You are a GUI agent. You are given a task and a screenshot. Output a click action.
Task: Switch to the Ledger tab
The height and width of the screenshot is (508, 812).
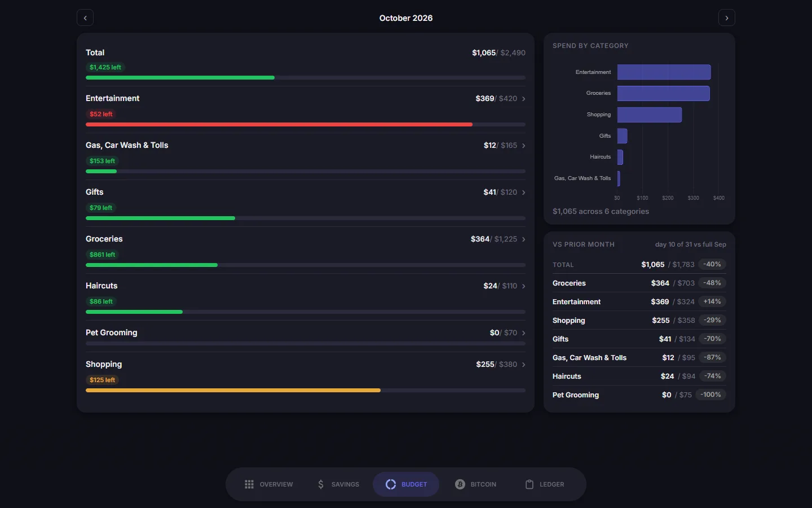545,484
